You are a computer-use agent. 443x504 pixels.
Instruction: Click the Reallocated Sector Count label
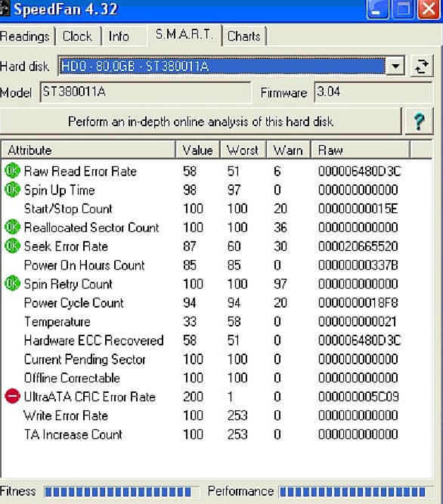[91, 227]
